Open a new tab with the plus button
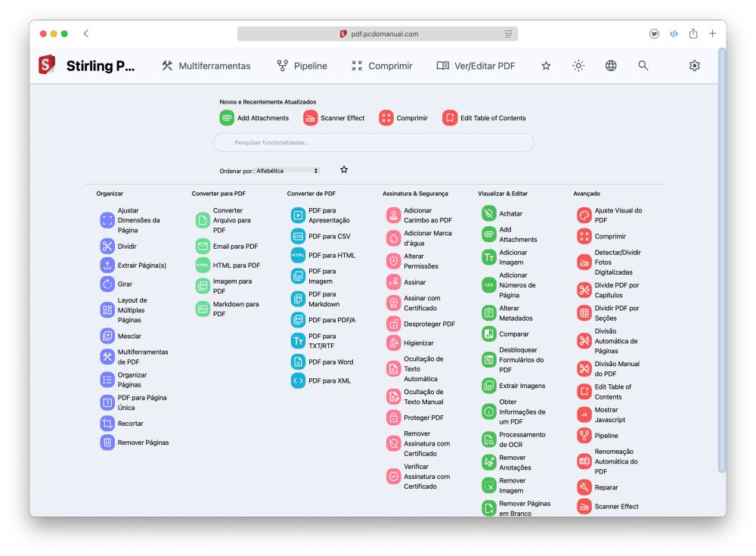Viewport: 756px width, 556px height. click(712, 33)
